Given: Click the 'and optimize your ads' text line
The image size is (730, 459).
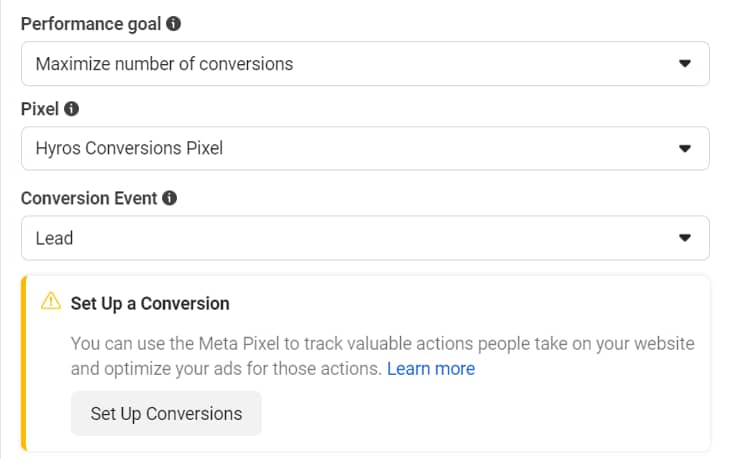Looking at the screenshot, I should (x=226, y=369).
